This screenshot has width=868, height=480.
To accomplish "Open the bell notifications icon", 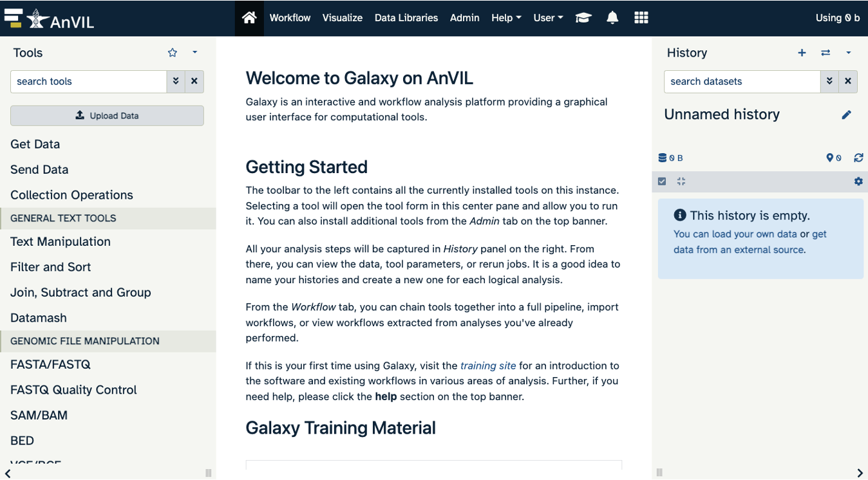I will click(612, 18).
